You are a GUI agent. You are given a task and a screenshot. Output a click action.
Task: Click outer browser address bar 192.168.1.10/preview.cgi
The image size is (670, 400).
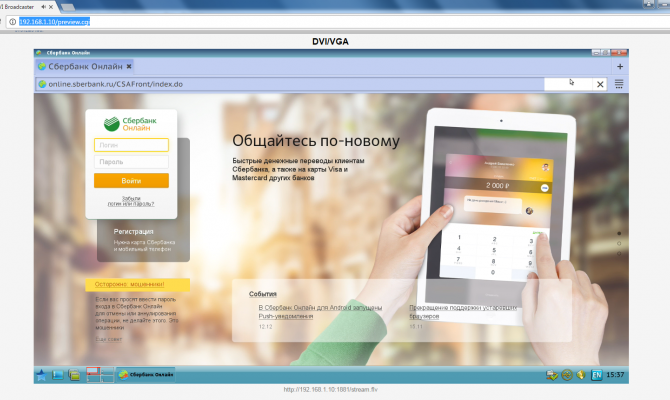pos(54,22)
